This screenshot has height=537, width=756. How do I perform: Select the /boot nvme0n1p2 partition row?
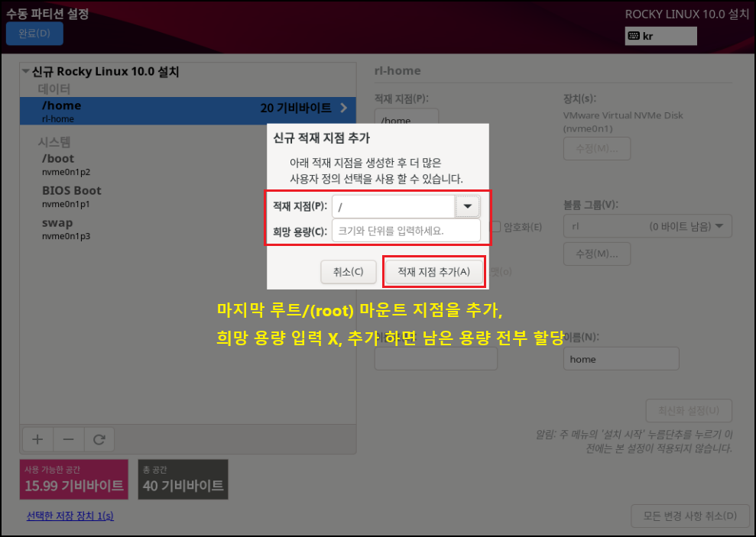click(188, 164)
